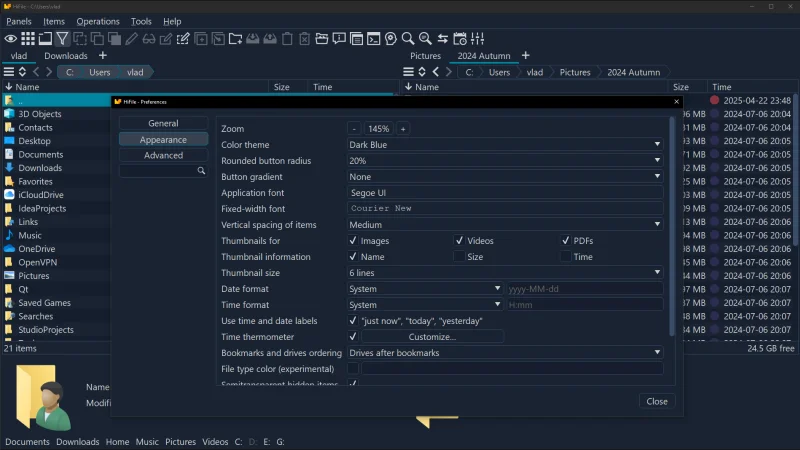Click the Preferences dialog vertical scrollbar
Viewport: 800px width, 450px height.
[x=672, y=227]
